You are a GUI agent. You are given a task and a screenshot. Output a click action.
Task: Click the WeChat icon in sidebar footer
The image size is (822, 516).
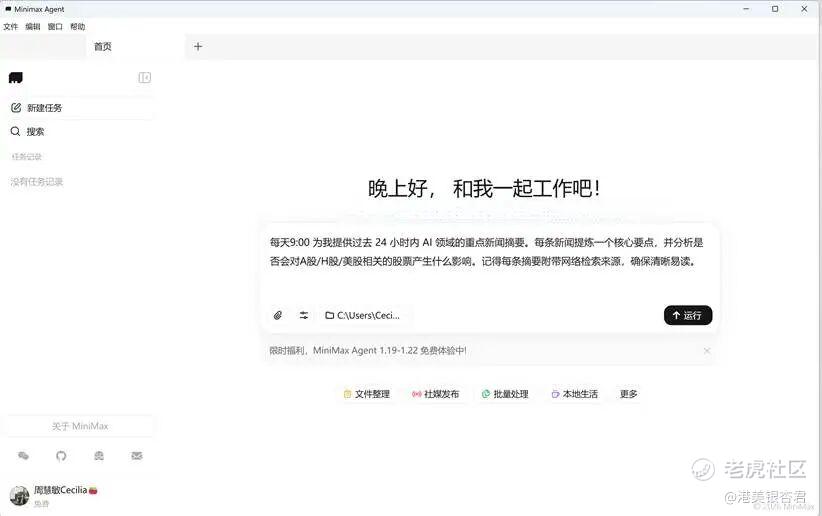click(x=23, y=456)
